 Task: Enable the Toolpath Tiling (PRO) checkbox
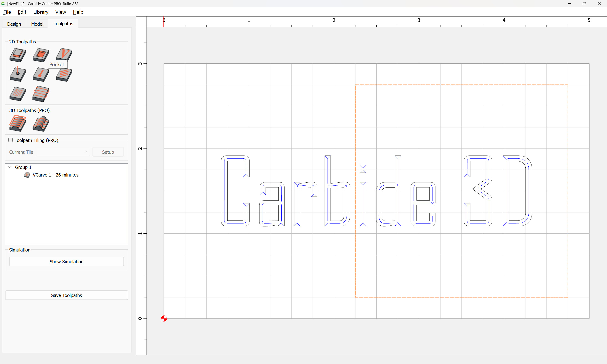(x=11, y=140)
